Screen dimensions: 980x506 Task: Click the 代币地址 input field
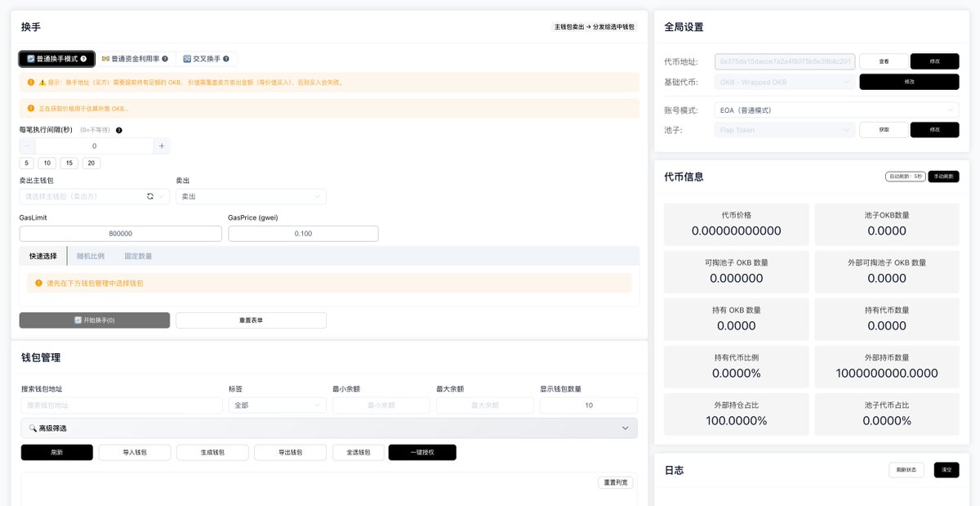tap(785, 61)
